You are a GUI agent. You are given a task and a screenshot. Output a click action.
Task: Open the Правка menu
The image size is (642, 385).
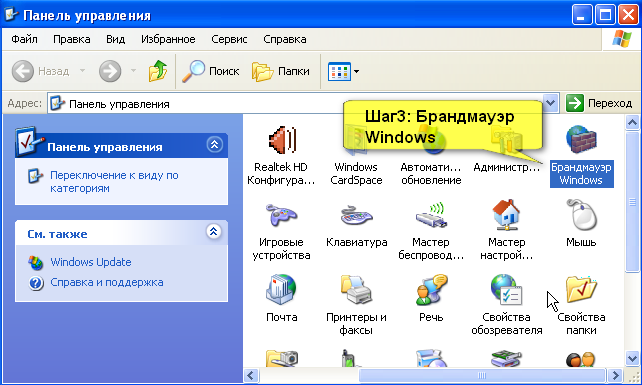tap(72, 39)
